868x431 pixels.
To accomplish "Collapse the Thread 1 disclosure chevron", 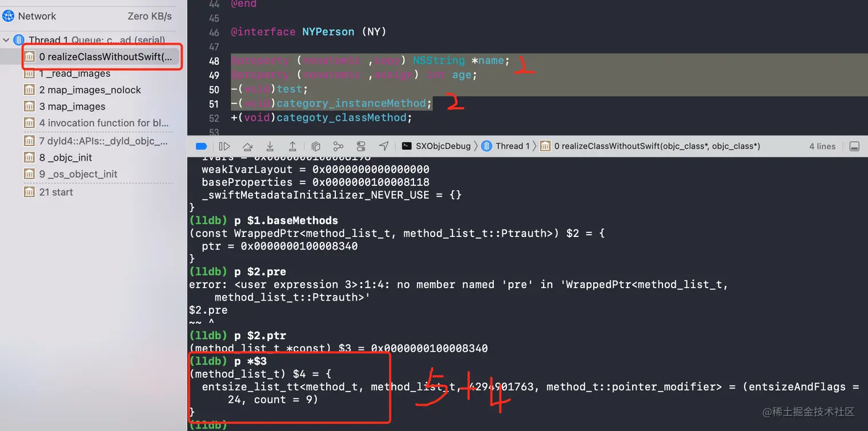I will (x=6, y=40).
